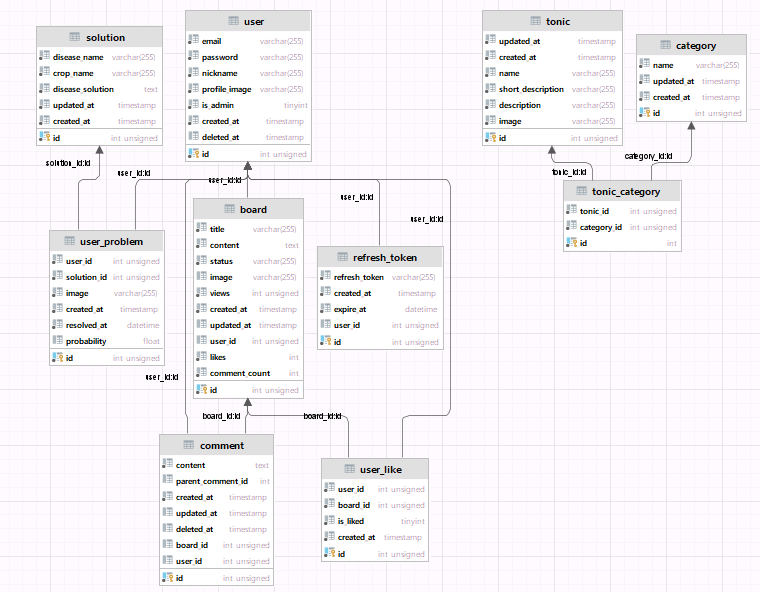The width and height of the screenshot is (760, 592).
Task: Click the refresh_token table header icon
Action: (343, 257)
